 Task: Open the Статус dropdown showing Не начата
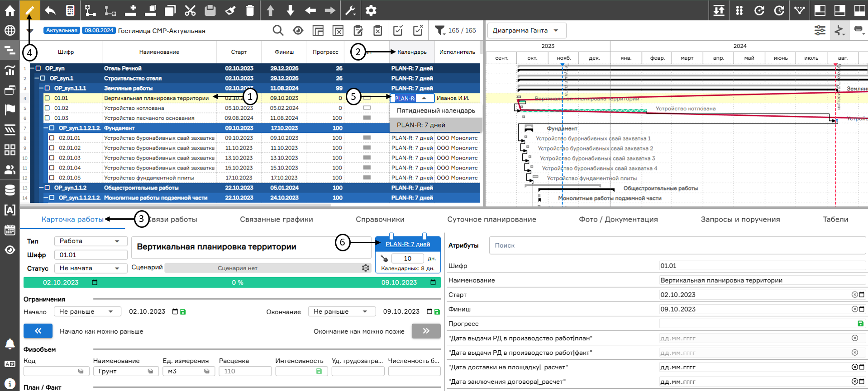click(x=91, y=268)
